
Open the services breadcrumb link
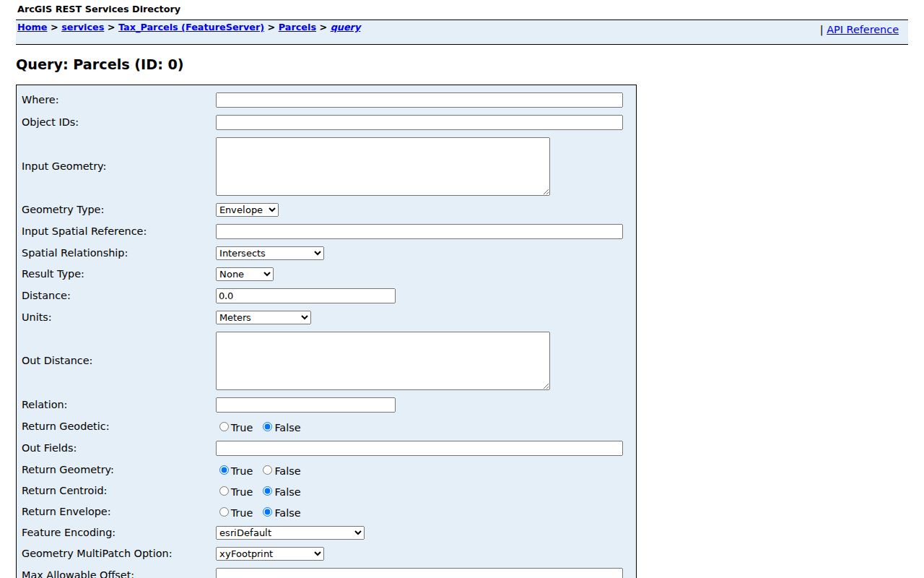[x=83, y=27]
